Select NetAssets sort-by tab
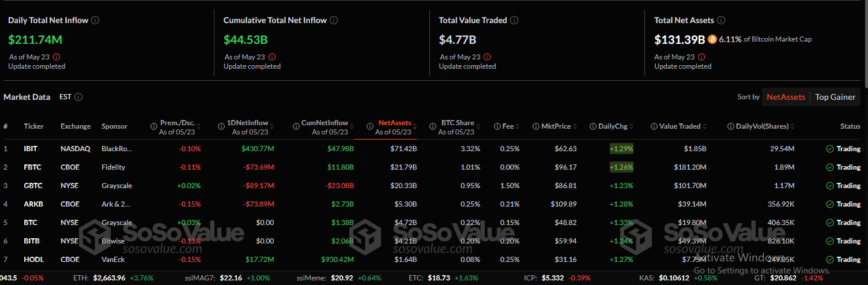868x285 pixels. pos(786,97)
